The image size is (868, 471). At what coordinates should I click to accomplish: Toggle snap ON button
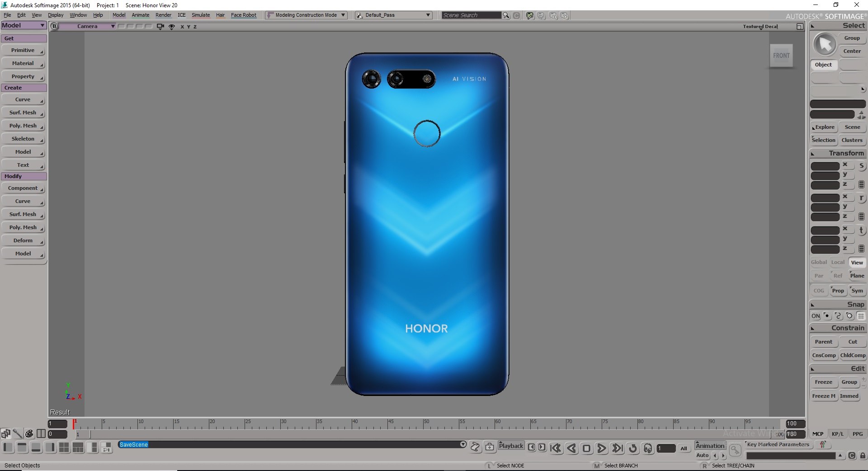tap(816, 316)
